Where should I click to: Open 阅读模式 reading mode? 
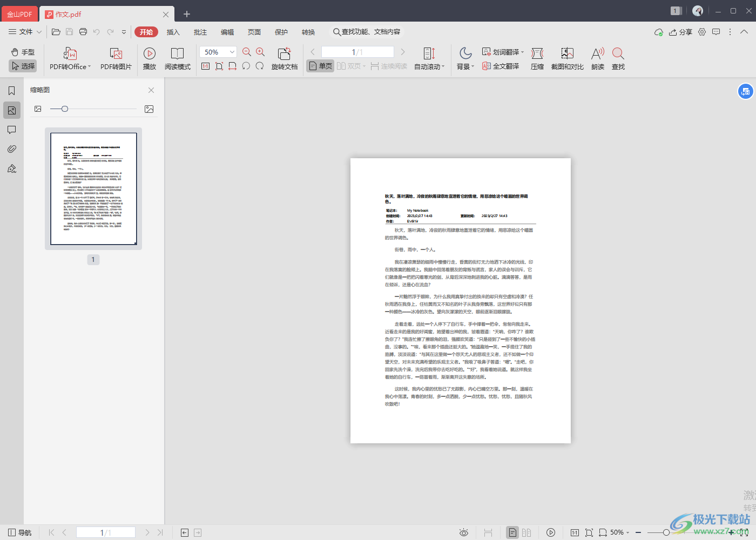pos(178,59)
